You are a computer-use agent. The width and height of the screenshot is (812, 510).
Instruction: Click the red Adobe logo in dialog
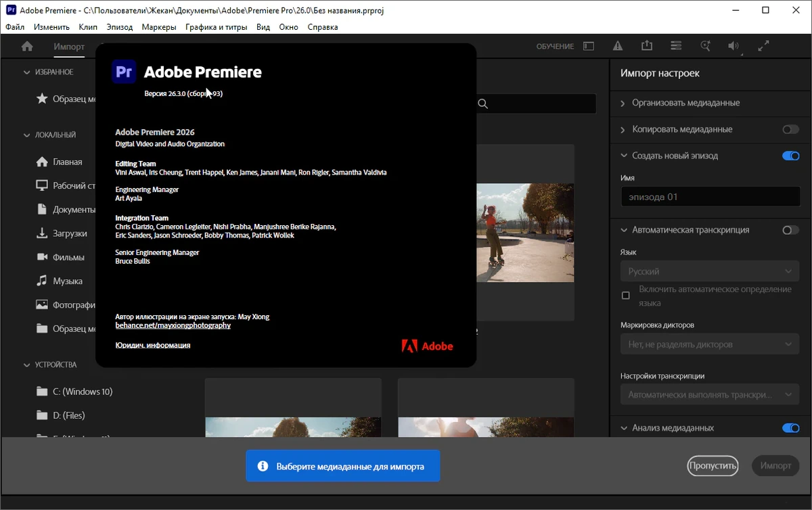coord(427,346)
